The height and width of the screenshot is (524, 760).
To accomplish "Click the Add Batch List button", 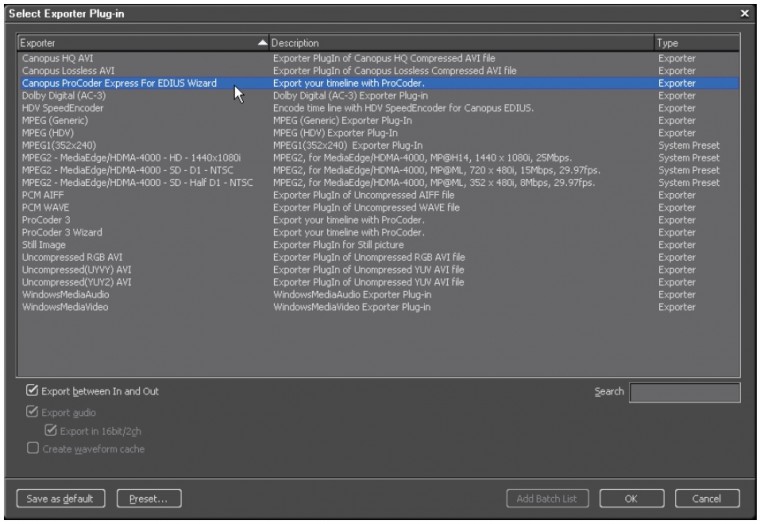I will [547, 498].
